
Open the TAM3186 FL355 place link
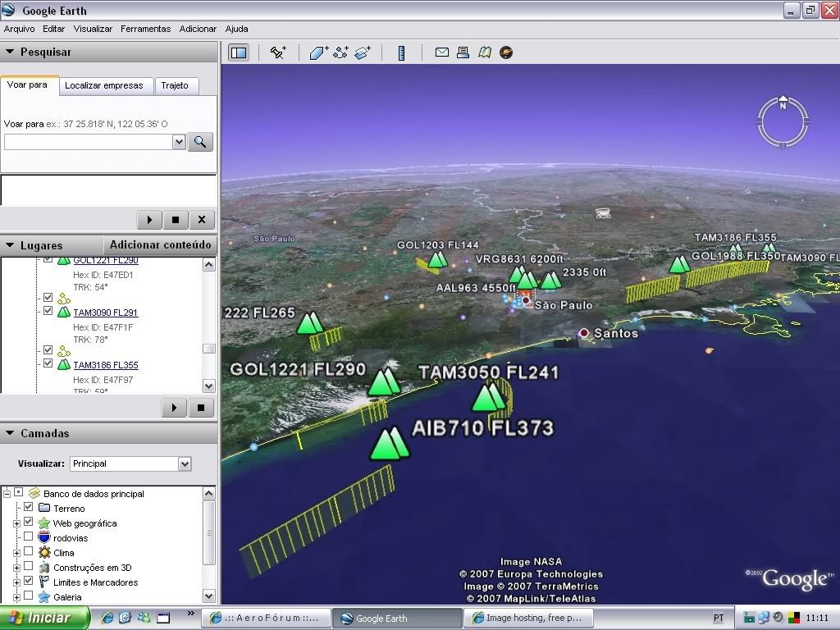pos(106,365)
